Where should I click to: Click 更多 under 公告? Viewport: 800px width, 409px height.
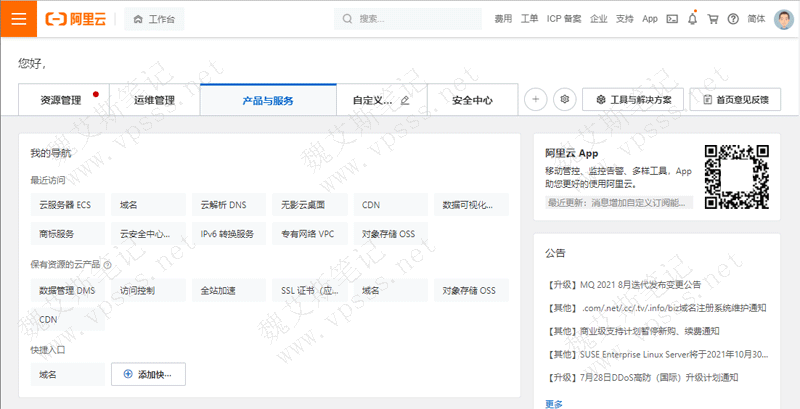coord(554,404)
